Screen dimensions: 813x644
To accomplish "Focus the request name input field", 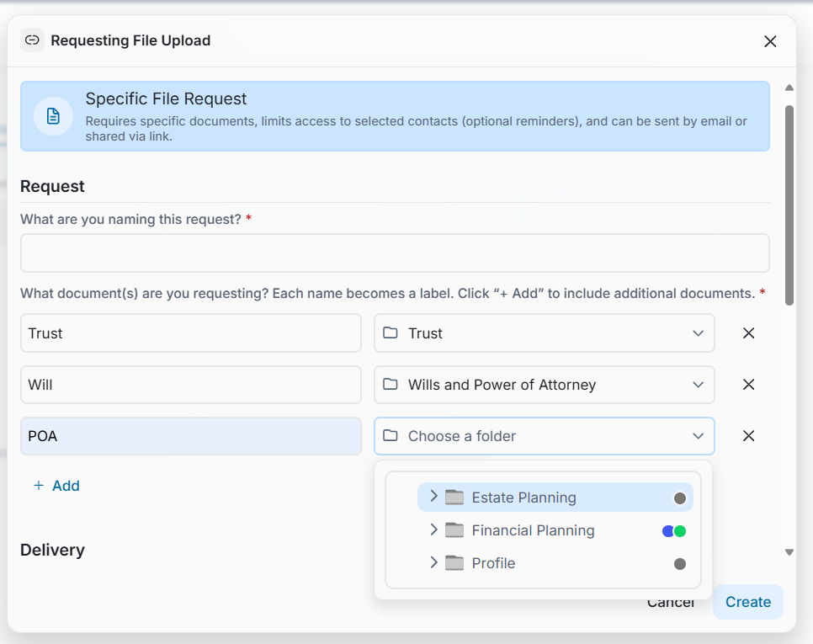I will (x=395, y=253).
